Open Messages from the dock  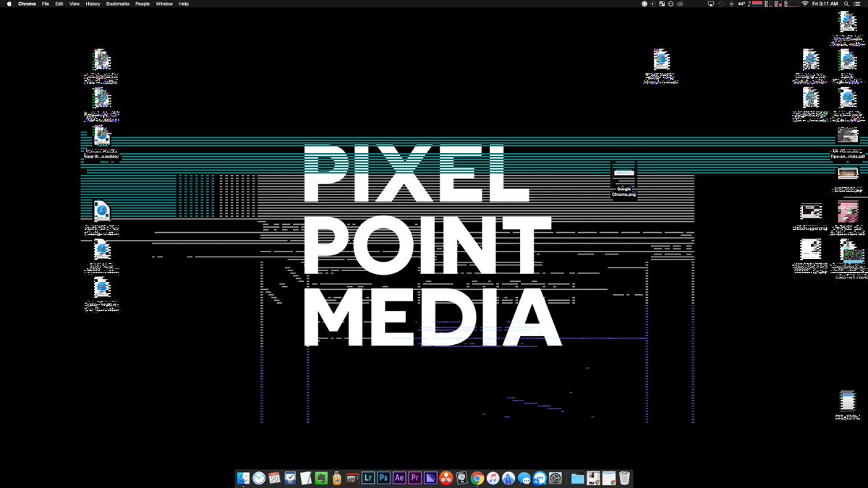point(524,478)
